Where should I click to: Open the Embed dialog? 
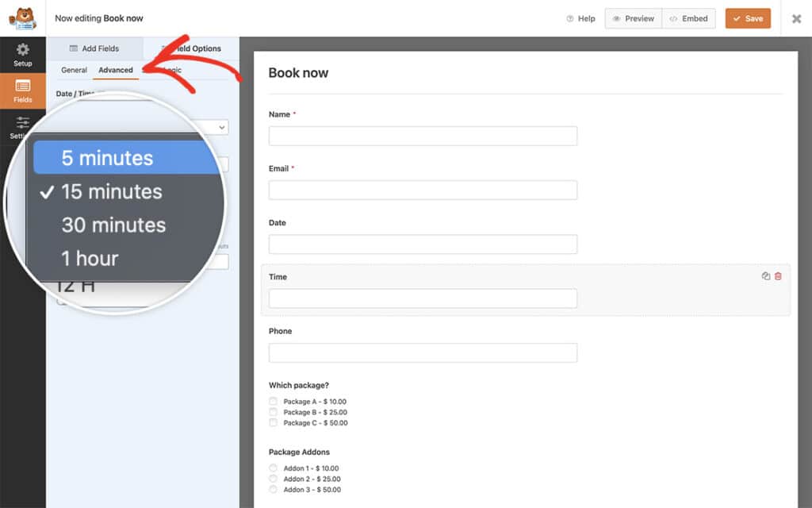(x=688, y=18)
